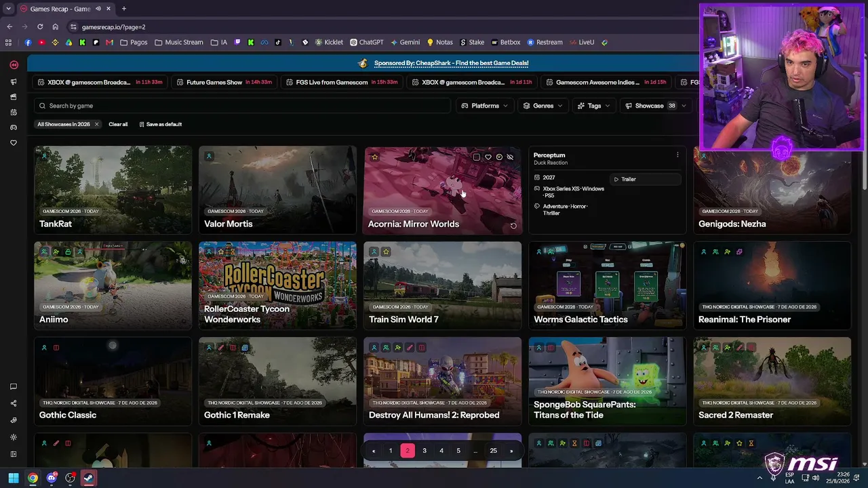Reload the page with browser refresh button

point(40,27)
